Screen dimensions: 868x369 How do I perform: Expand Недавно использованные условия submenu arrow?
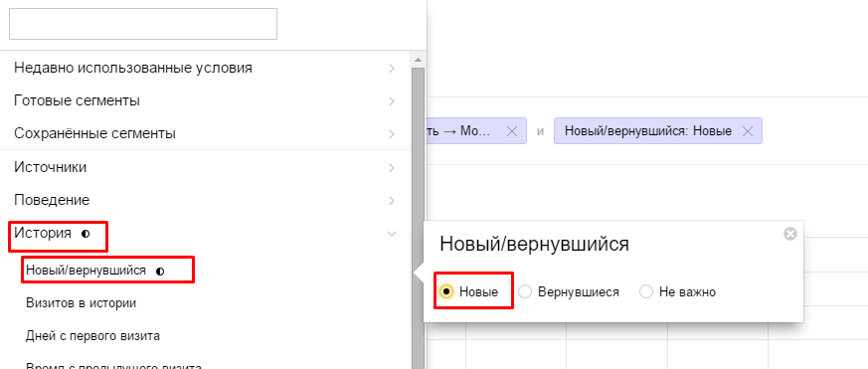pos(392,69)
